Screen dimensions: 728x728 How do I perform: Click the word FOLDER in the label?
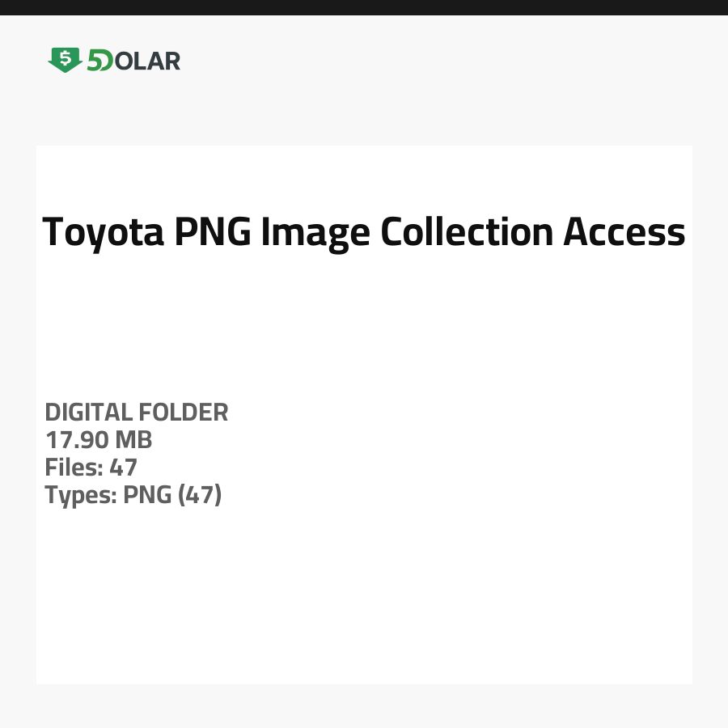click(184, 413)
